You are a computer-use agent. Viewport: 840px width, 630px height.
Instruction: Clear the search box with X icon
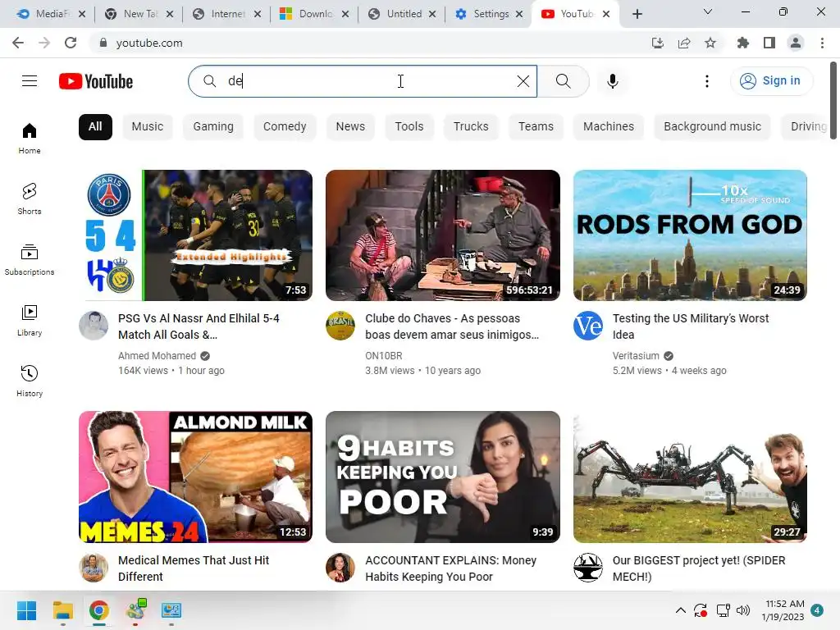tap(523, 81)
